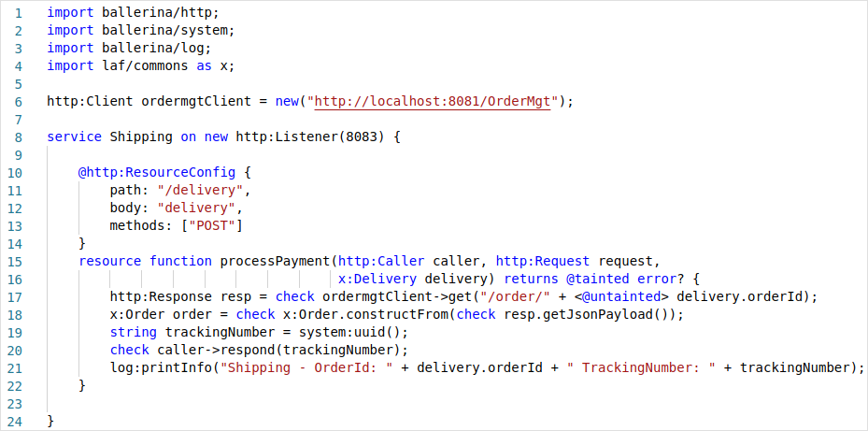Click 'http:Listener(8083)' text

pyautogui.click(x=309, y=136)
